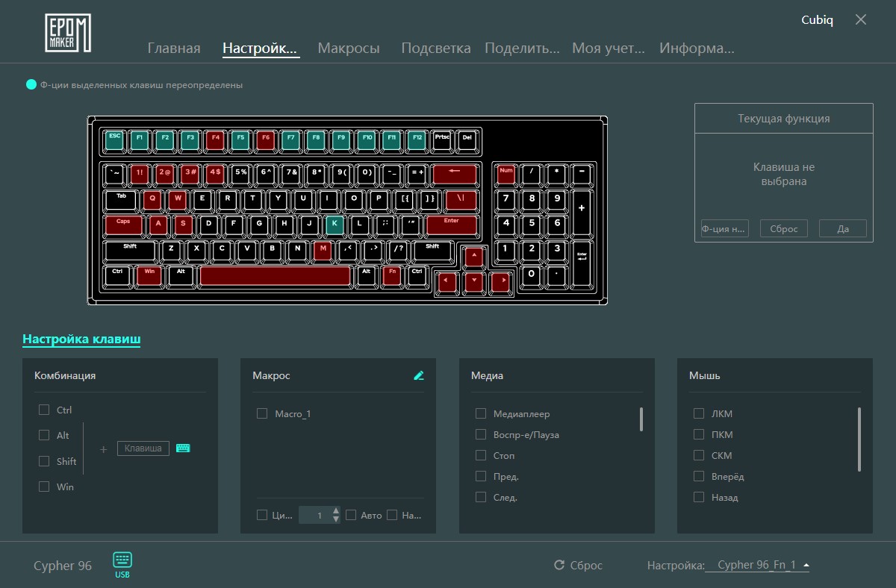Click Сброс in current function panel

coord(784,229)
